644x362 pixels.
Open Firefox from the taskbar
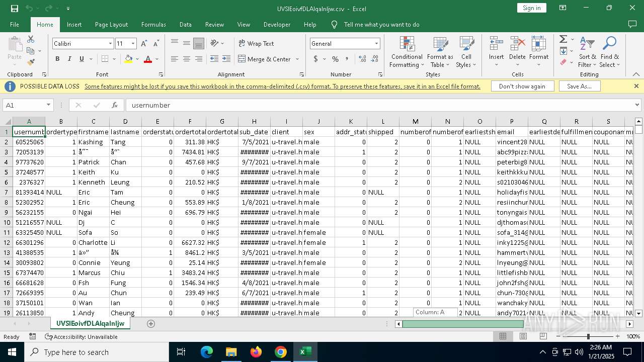coord(256,352)
